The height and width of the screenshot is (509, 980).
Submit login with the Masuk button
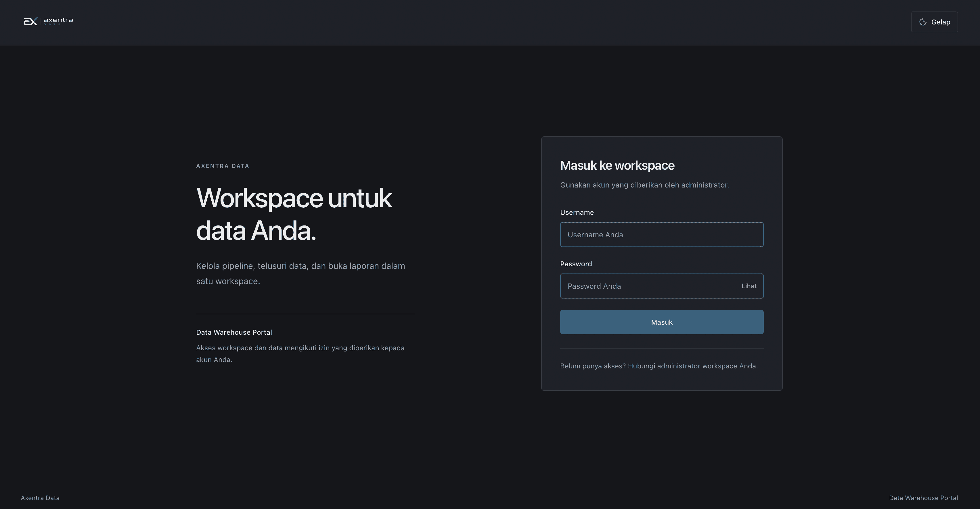point(662,322)
